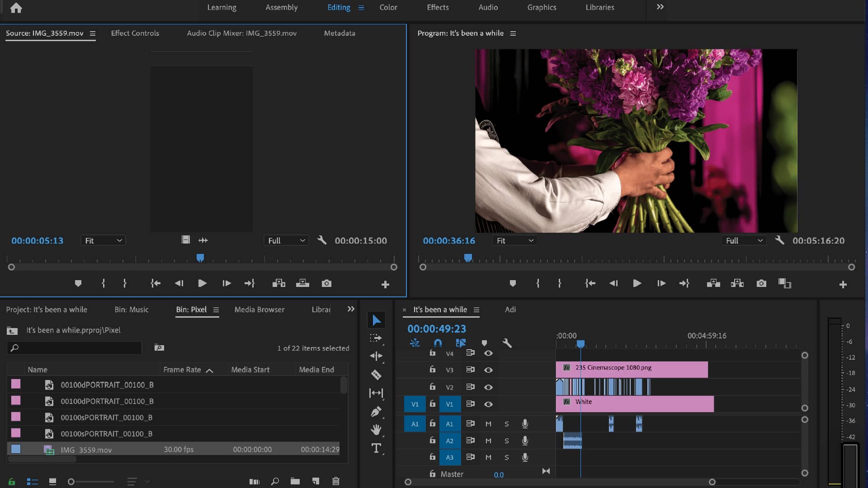Select the Selection tool arrow
Screen dimensions: 868x488
(376, 320)
